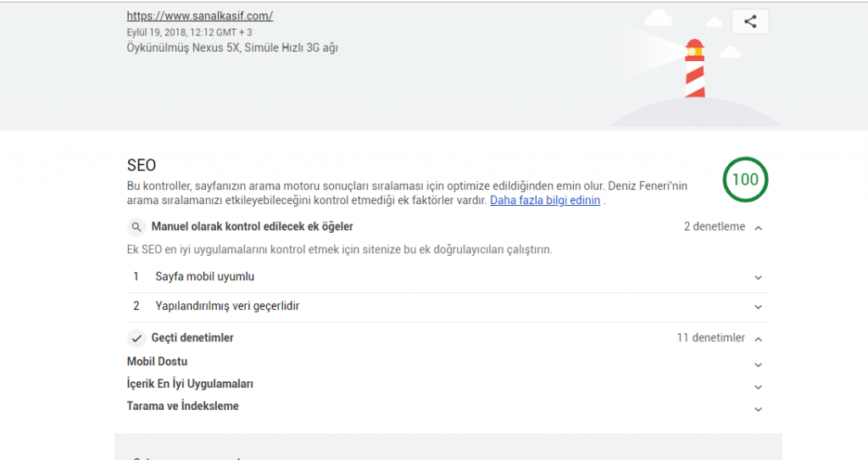This screenshot has height=460, width=868.
Task: Click the Geçti denetimler heading text
Action: pos(192,338)
